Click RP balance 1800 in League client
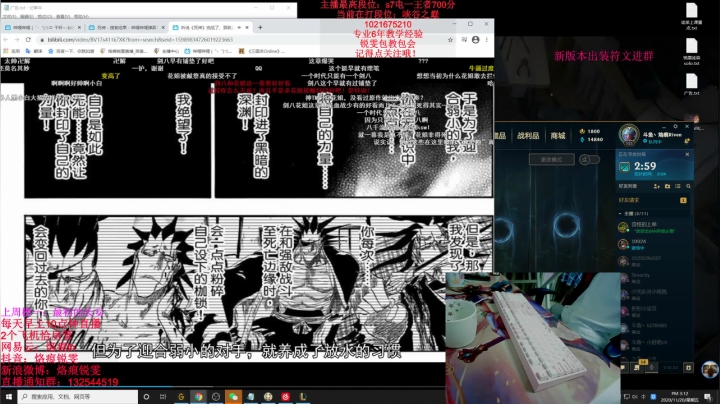The width and height of the screenshot is (720, 404). click(x=590, y=131)
